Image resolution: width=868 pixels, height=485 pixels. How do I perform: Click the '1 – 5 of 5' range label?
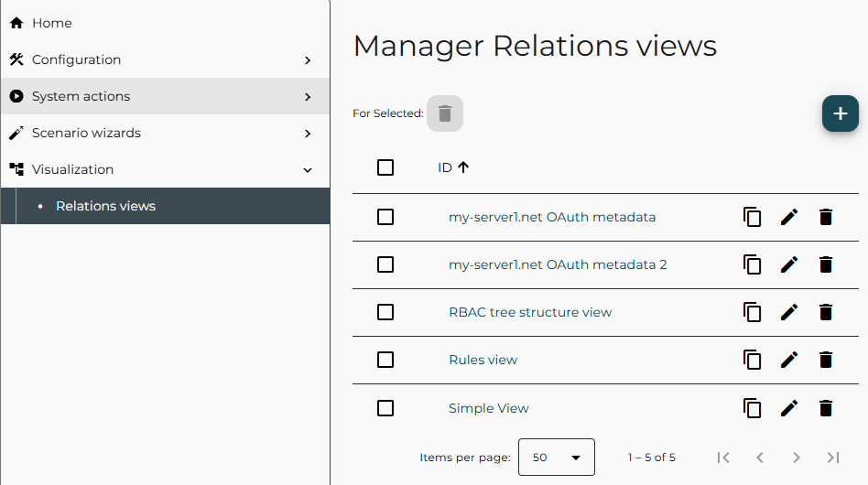[652, 458]
